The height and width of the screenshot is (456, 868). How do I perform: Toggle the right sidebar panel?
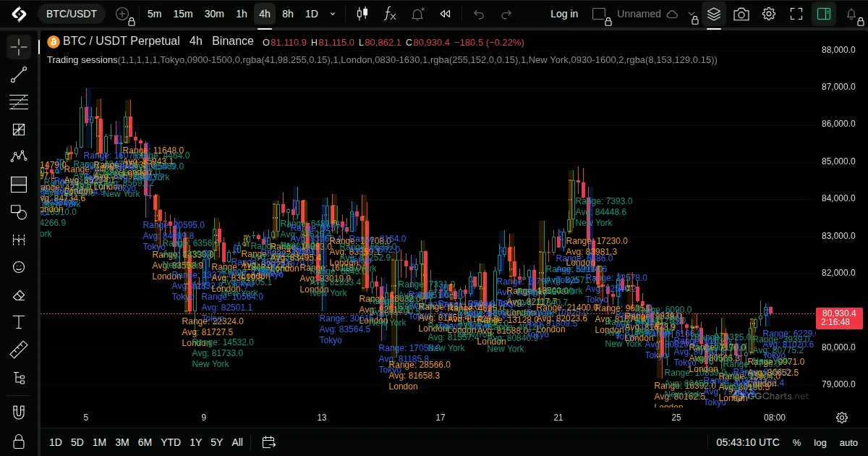(x=823, y=14)
